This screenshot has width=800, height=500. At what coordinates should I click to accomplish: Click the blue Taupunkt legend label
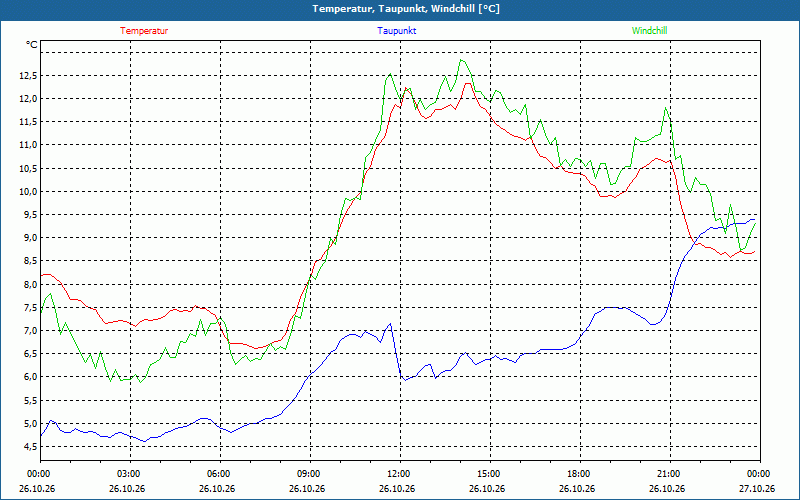pos(396,31)
